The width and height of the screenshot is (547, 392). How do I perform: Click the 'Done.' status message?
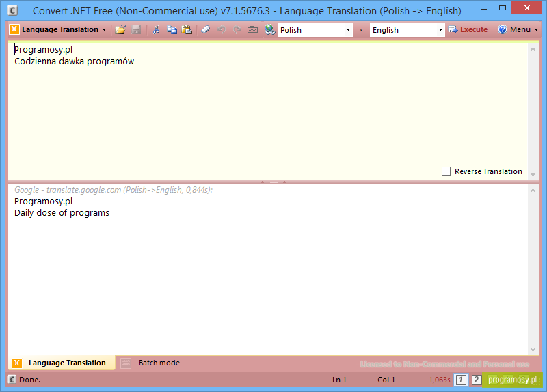(29, 380)
